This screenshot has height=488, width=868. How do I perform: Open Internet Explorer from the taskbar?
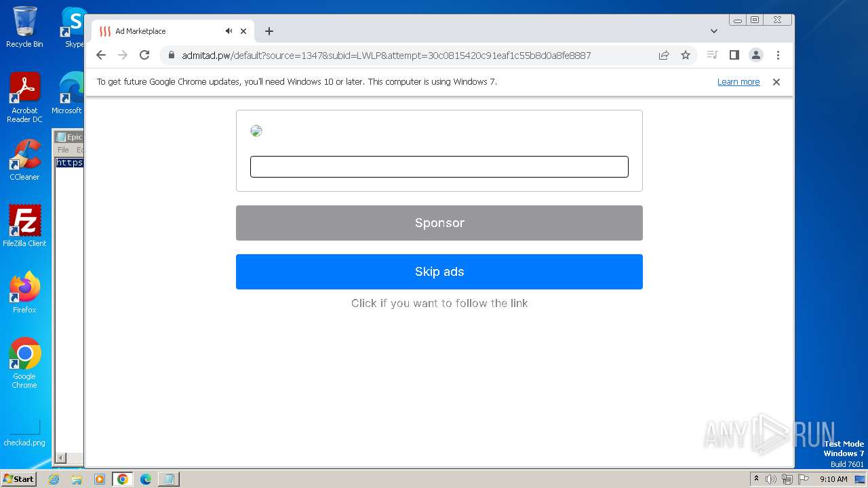(x=54, y=479)
